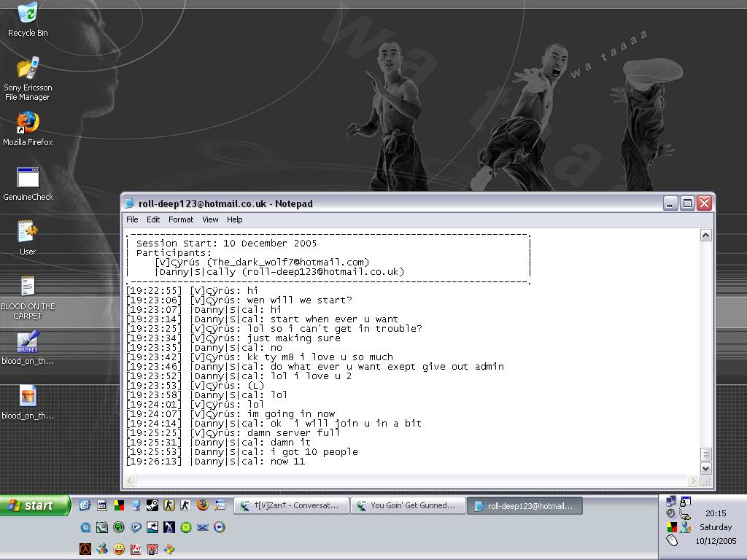Open the blood_on_th... brushes file
The image size is (747, 560).
click(x=28, y=348)
